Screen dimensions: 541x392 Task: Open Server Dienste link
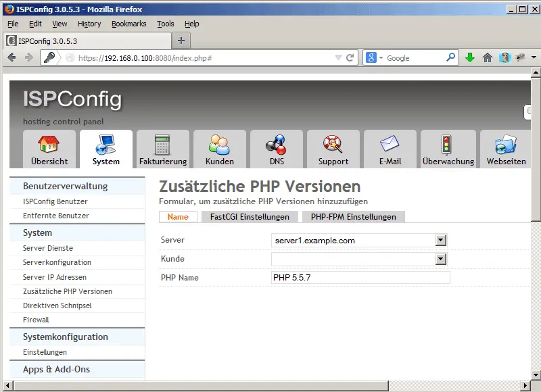(x=48, y=248)
